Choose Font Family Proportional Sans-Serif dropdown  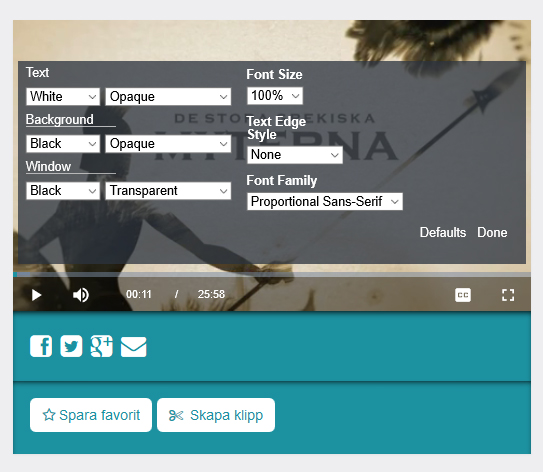point(325,202)
